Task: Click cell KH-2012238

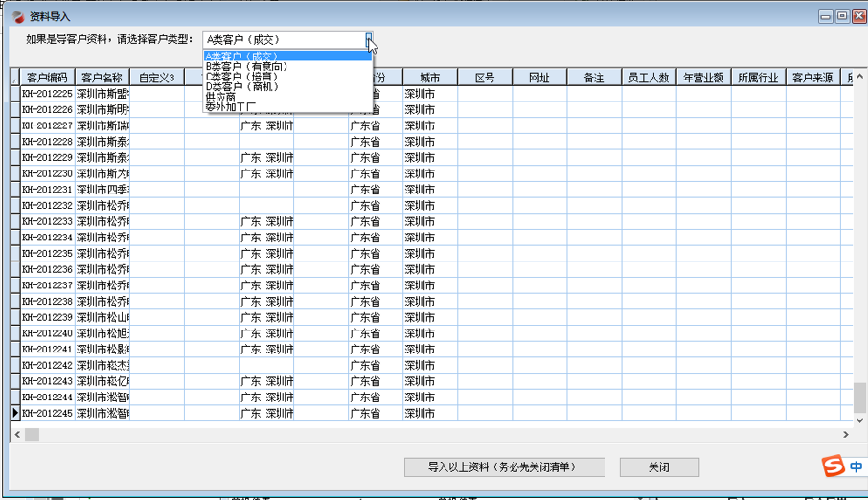Action: coord(48,302)
